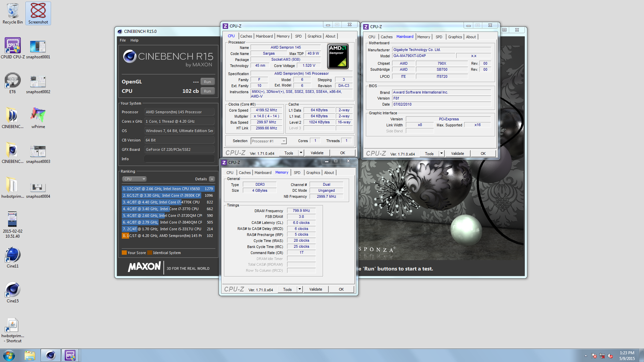Click Tools button in CPU window
This screenshot has width=644, height=362.
[x=289, y=153]
